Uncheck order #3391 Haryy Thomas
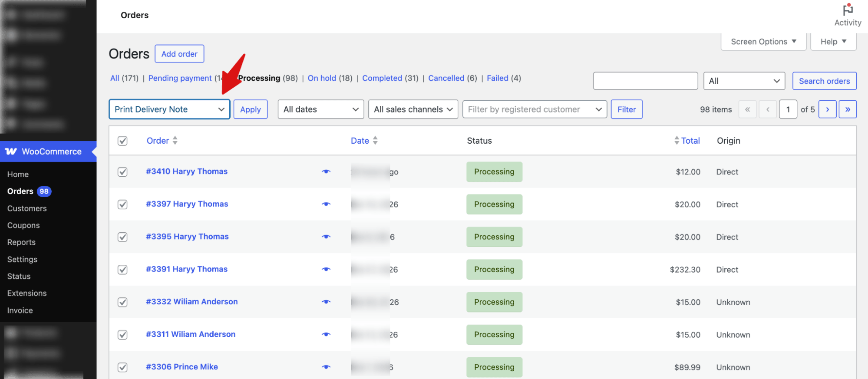Image resolution: width=868 pixels, height=379 pixels. point(122,270)
